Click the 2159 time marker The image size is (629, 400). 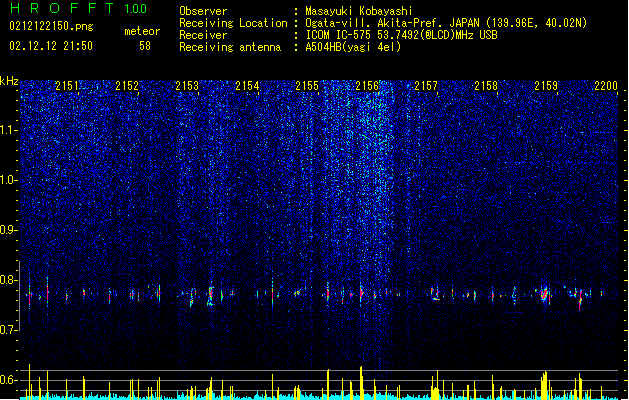546,85
